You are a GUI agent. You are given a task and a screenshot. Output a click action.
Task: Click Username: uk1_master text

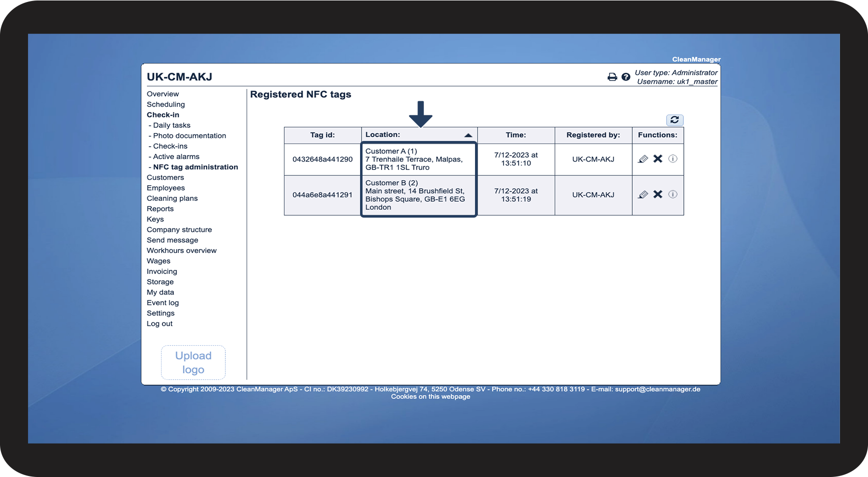(x=677, y=82)
